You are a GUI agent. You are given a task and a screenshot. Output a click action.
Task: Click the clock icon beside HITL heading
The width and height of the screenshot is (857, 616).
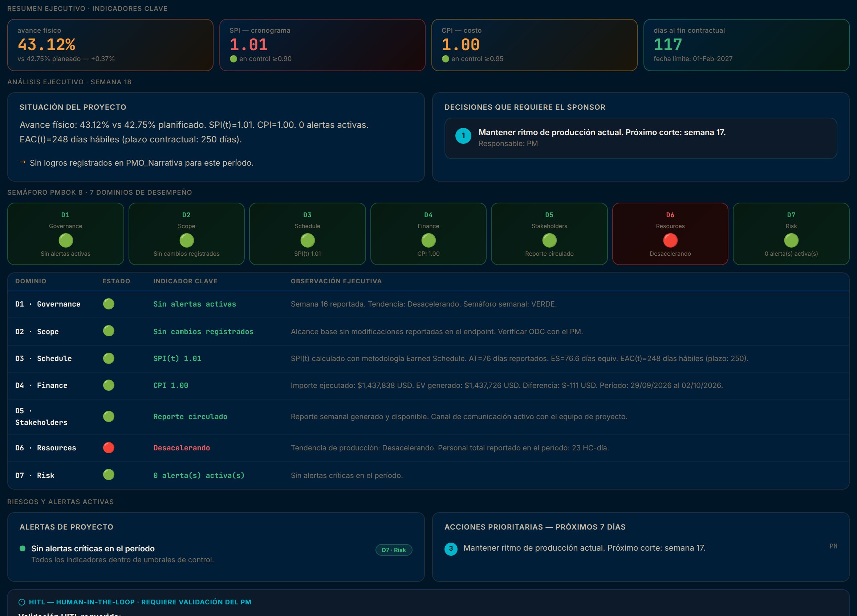click(x=22, y=602)
